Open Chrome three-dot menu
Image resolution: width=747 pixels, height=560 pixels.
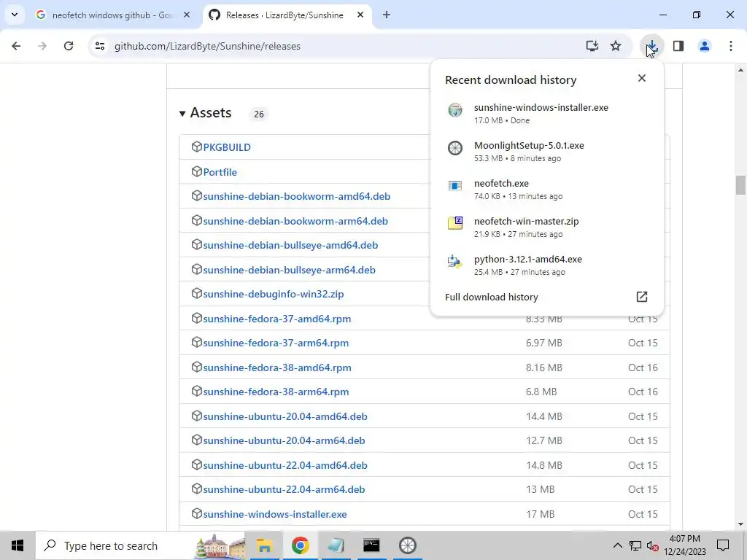click(x=731, y=46)
